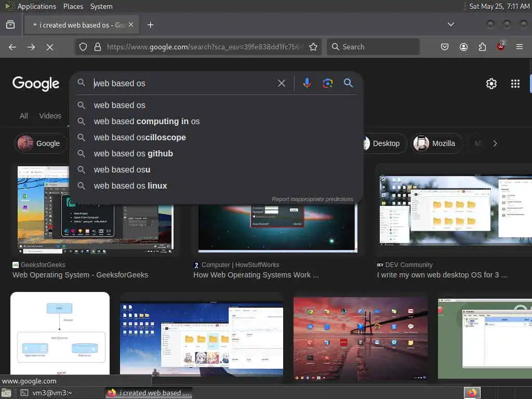Viewport: 532px width, 399px height.
Task: Close the 'i created web based os' tab
Action: [131, 25]
